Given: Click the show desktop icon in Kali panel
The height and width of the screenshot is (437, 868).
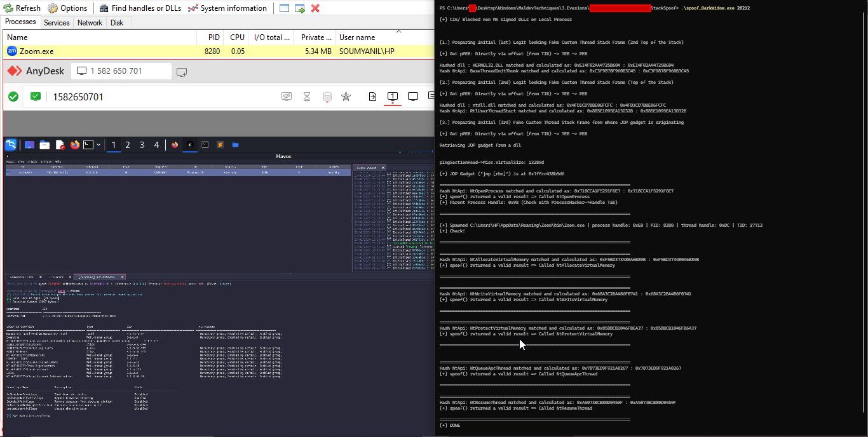Looking at the screenshot, I should click(x=29, y=145).
